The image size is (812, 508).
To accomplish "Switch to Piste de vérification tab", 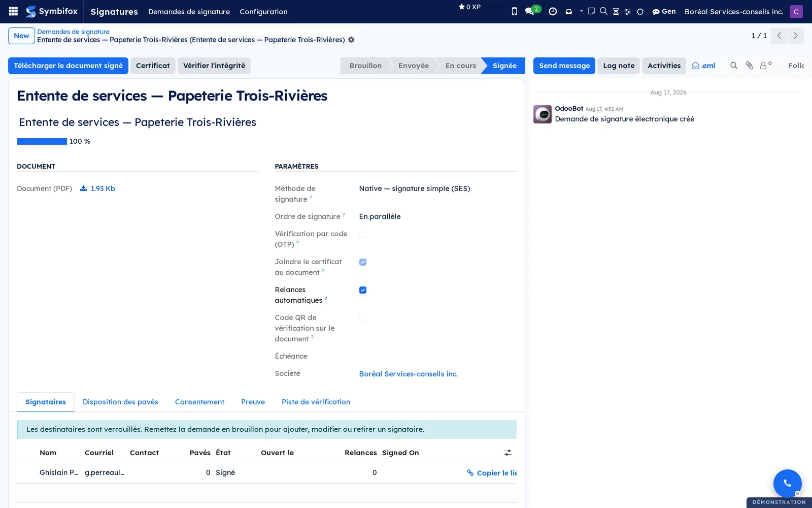I will click(316, 402).
